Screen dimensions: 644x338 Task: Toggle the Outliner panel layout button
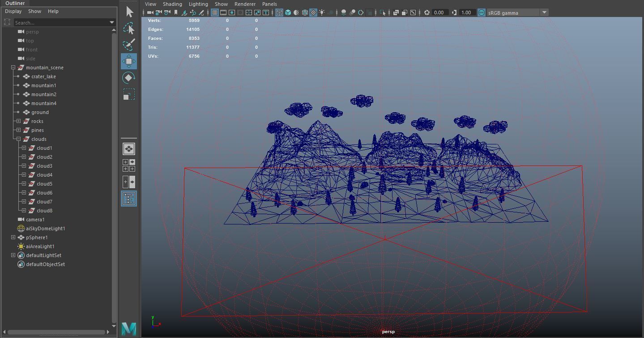[x=129, y=199]
